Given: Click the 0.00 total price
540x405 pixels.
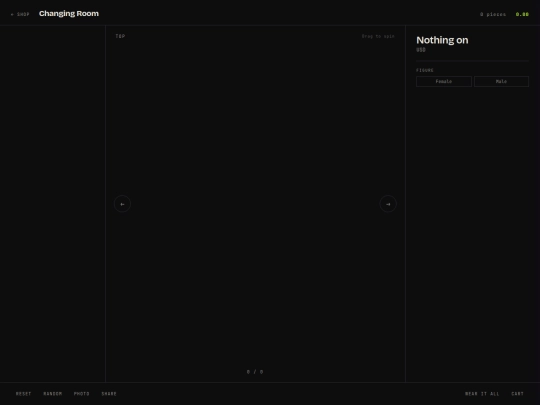Looking at the screenshot, I should [x=522, y=14].
